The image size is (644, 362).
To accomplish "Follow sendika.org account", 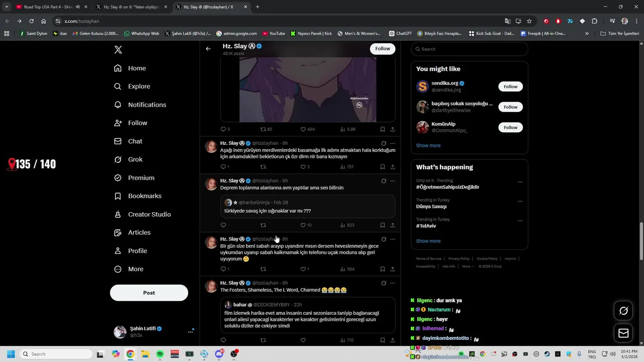I will click(x=511, y=86).
